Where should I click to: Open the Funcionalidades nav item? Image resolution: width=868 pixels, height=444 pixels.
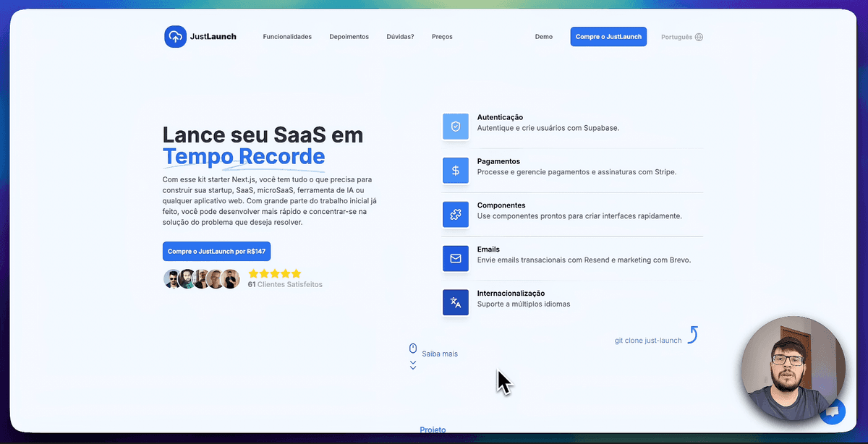pyautogui.click(x=287, y=37)
